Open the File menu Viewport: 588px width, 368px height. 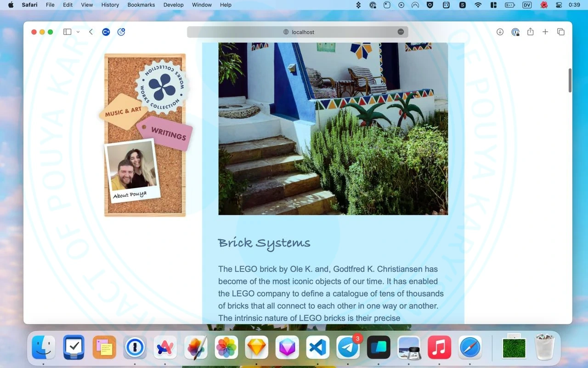pyautogui.click(x=50, y=5)
